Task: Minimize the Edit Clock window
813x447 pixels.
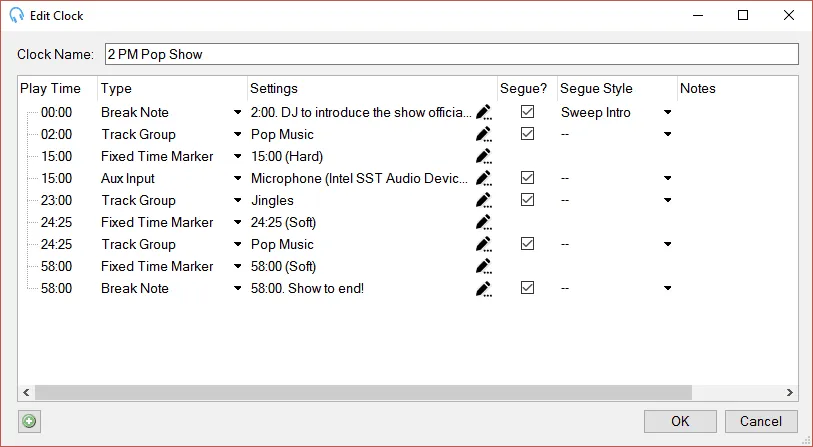Action: coord(698,15)
